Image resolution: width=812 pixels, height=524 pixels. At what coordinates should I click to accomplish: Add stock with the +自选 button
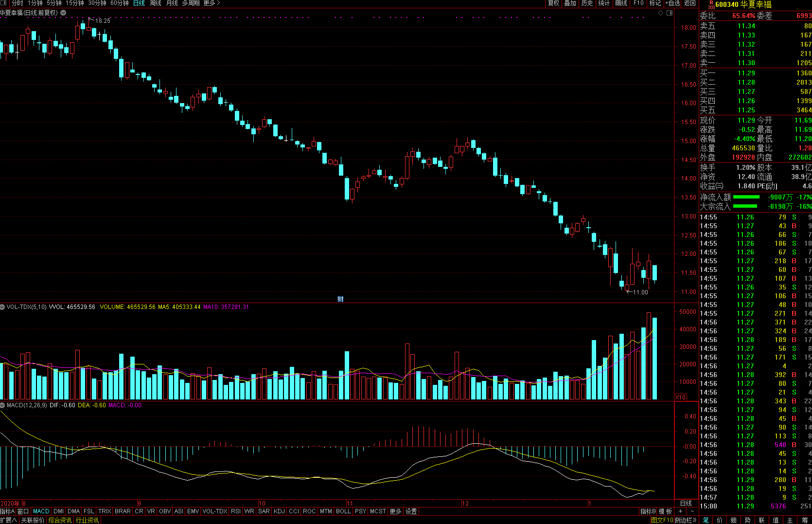point(673,3)
